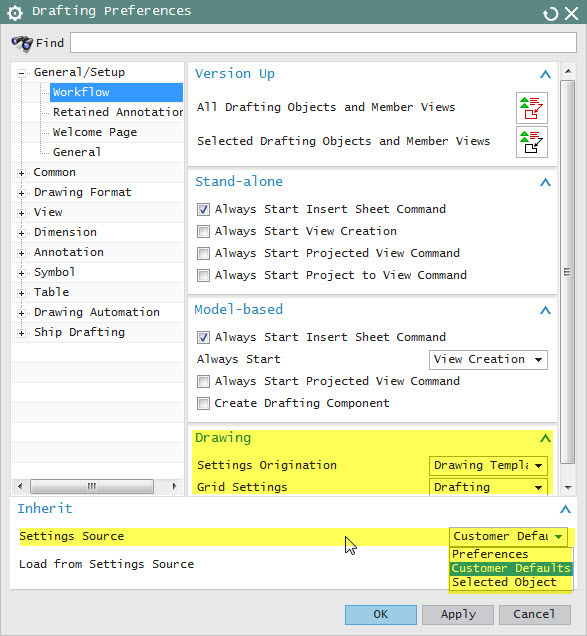Select Retained Annotation in the tree
Screen dimensions: 587x636
[118, 112]
